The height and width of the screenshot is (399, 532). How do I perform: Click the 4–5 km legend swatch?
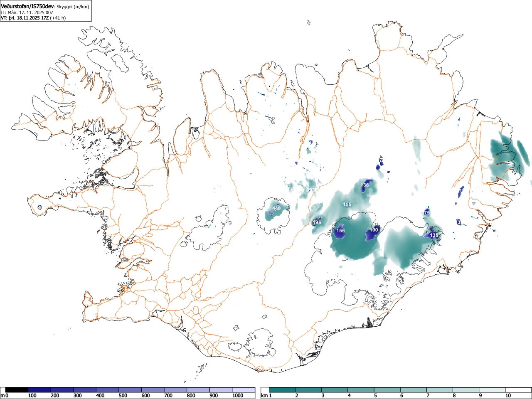click(x=361, y=390)
